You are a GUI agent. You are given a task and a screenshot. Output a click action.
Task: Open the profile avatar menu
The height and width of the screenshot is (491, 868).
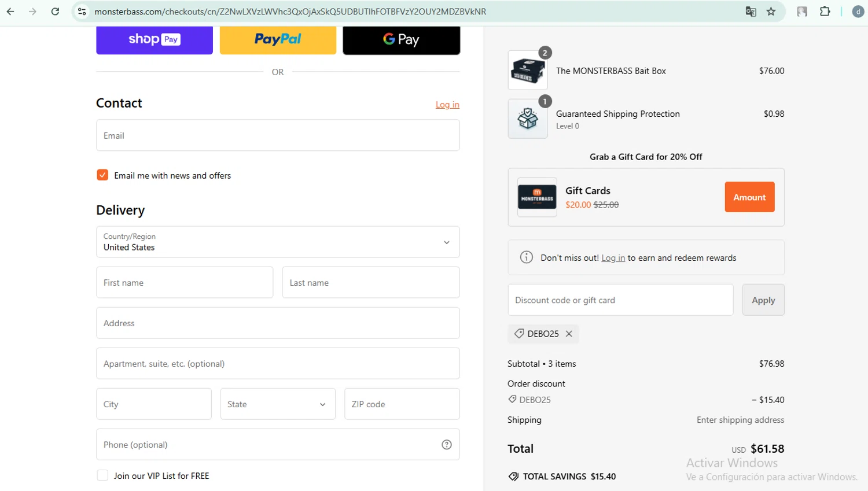point(858,12)
